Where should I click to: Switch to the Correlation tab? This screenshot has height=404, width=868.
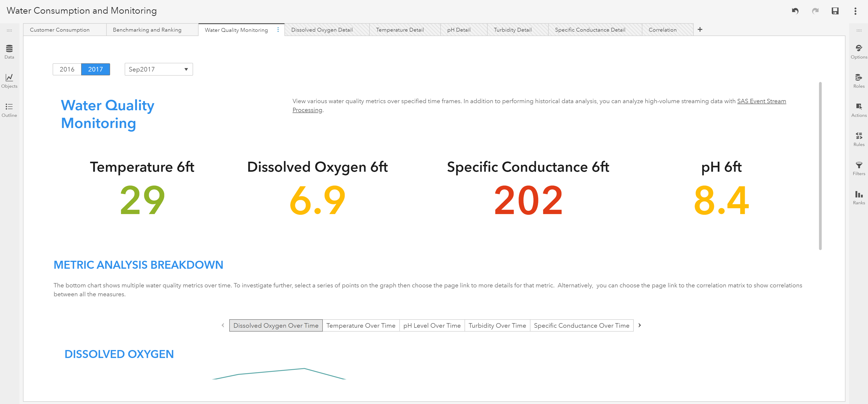(x=662, y=30)
